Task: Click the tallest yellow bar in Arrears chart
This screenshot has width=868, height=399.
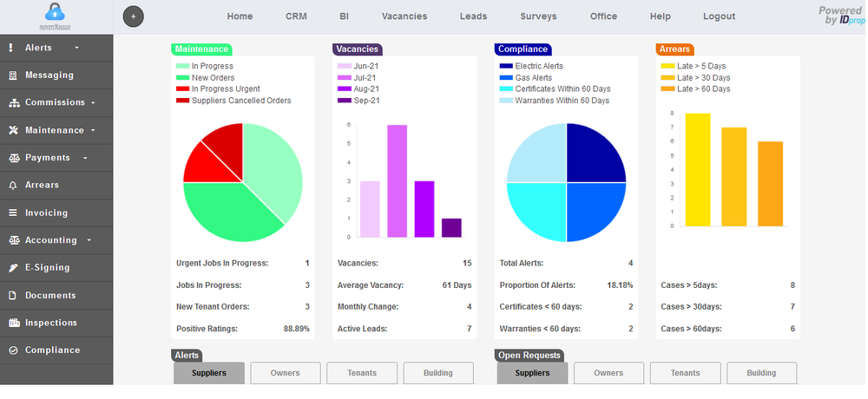Action: tap(698, 170)
